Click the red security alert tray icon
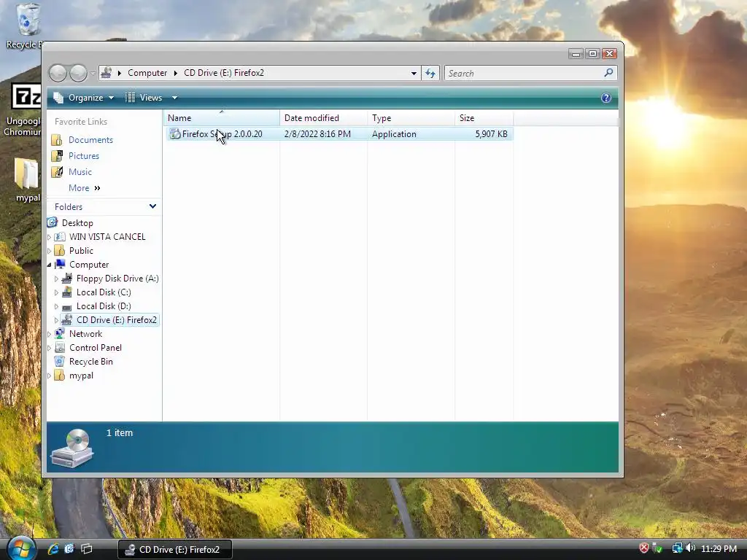747x560 pixels. 643,548
